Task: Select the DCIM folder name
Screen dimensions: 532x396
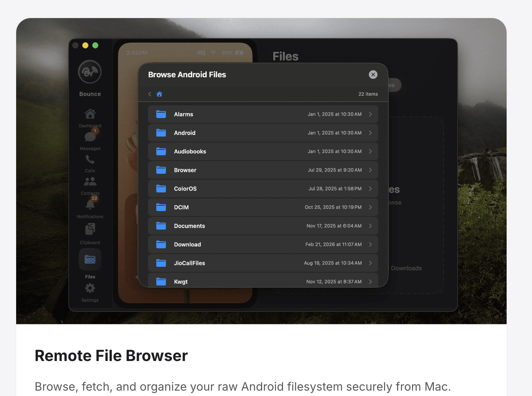Action: point(181,207)
